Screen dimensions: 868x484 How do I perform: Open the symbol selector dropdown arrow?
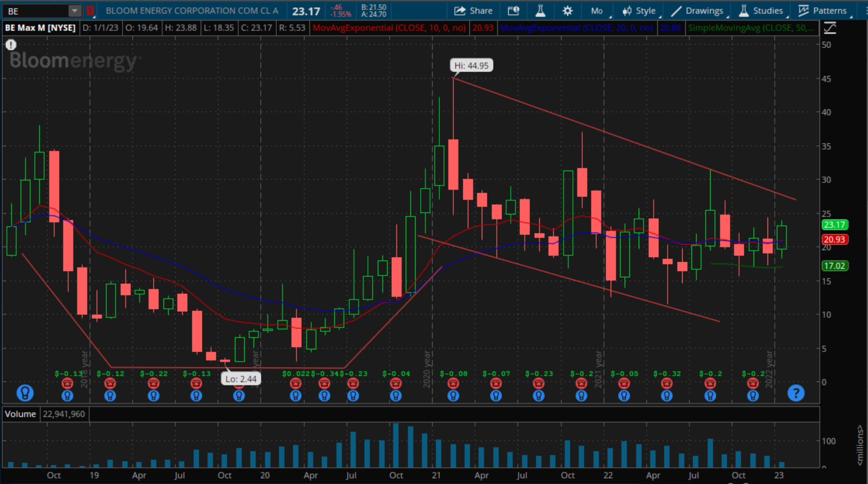pyautogui.click(x=75, y=11)
